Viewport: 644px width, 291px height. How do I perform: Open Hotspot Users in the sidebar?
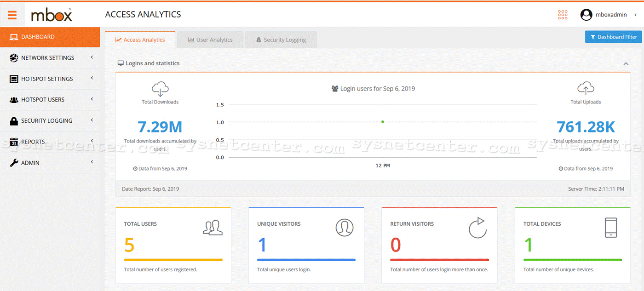tap(50, 100)
